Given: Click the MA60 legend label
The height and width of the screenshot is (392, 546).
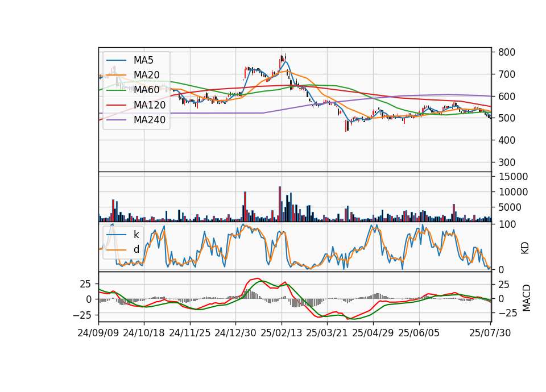Looking at the screenshot, I should coord(146,90).
